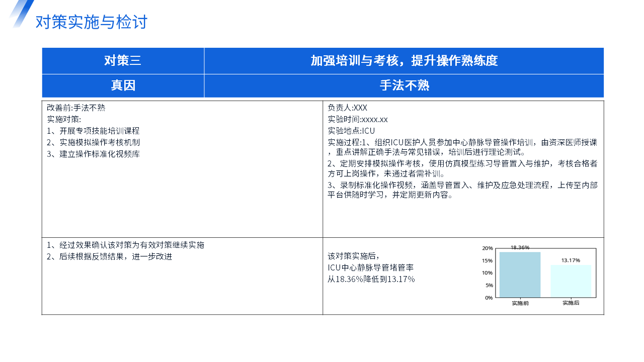
Task: Click the 手法不熟 header cell
Action: [x=404, y=86]
